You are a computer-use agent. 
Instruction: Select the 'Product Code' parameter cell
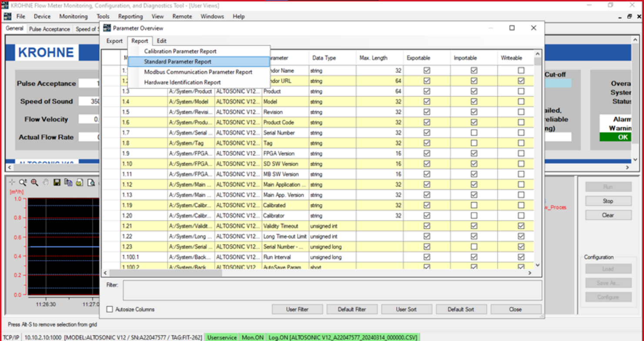[x=285, y=122]
